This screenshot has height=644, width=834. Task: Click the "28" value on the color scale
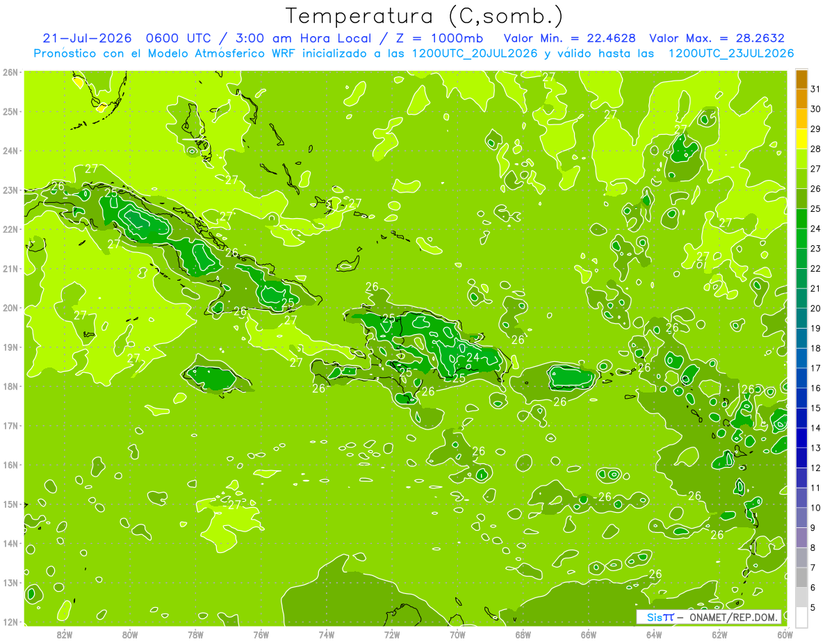815,149
